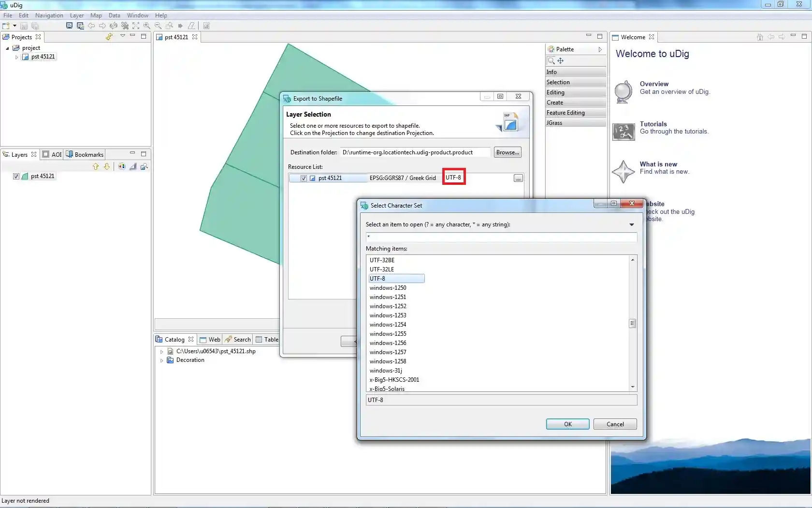Image resolution: width=812 pixels, height=508 pixels.
Task: Click the map icon beside pst 45121 in Projects
Action: (x=26, y=57)
